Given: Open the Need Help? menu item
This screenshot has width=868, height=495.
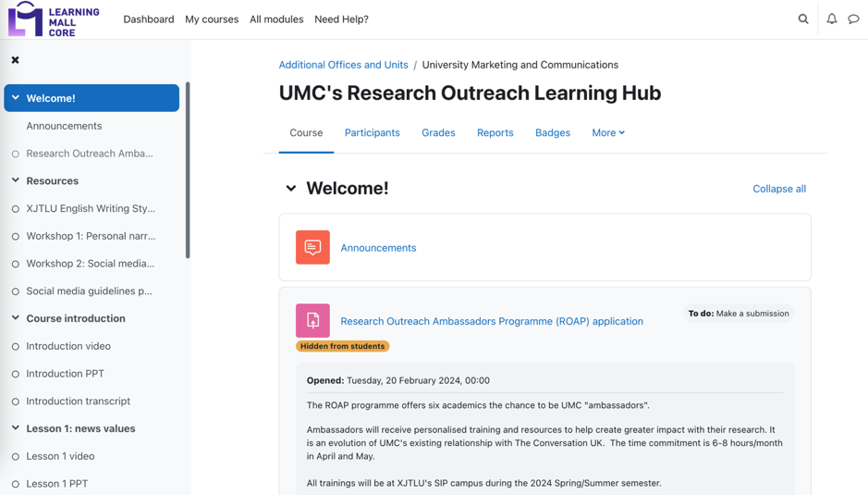Looking at the screenshot, I should point(341,19).
